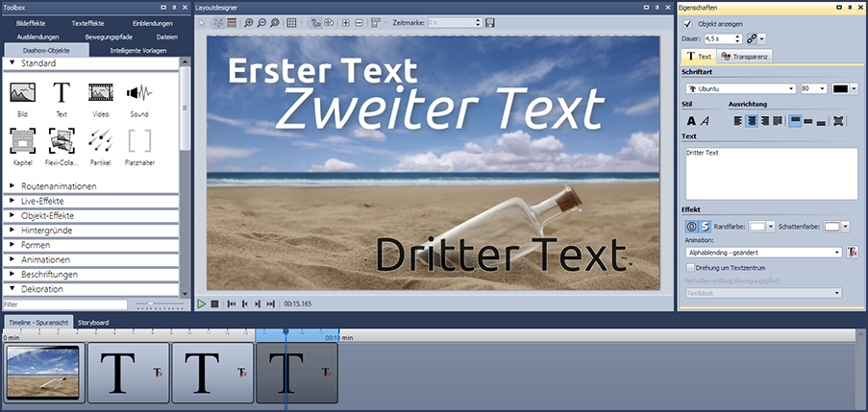The height and width of the screenshot is (412, 868).
Task: Switch to the Einblendungen tab
Action: 153,23
